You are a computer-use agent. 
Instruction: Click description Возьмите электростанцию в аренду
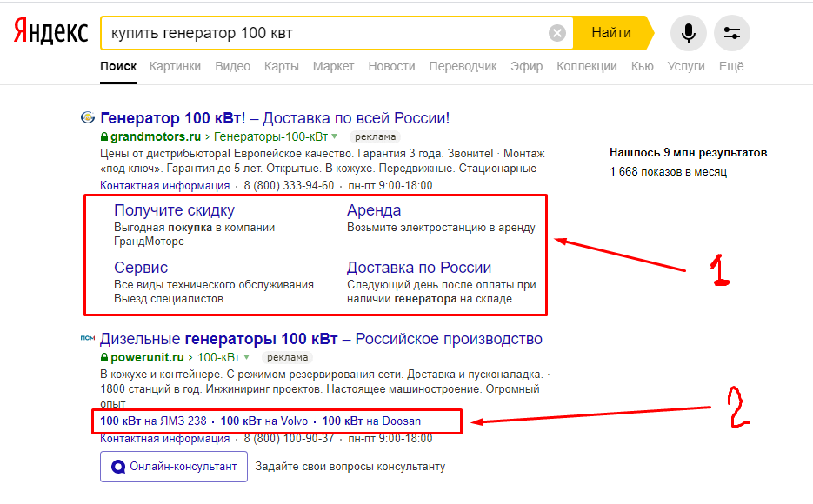pyautogui.click(x=441, y=228)
